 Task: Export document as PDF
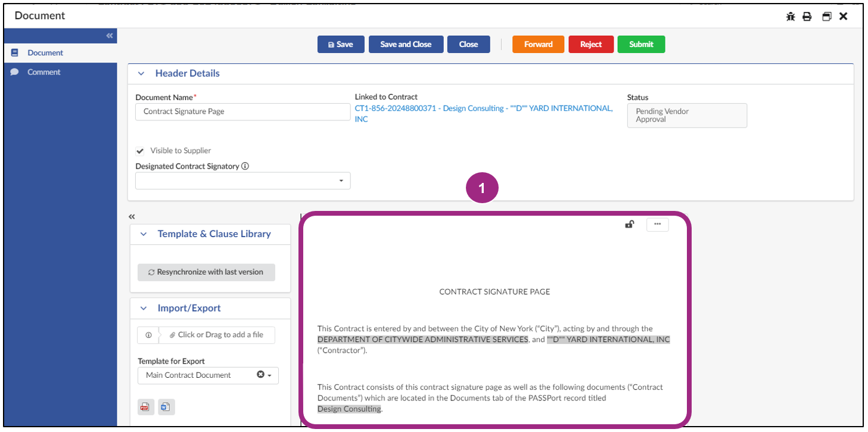coord(145,406)
